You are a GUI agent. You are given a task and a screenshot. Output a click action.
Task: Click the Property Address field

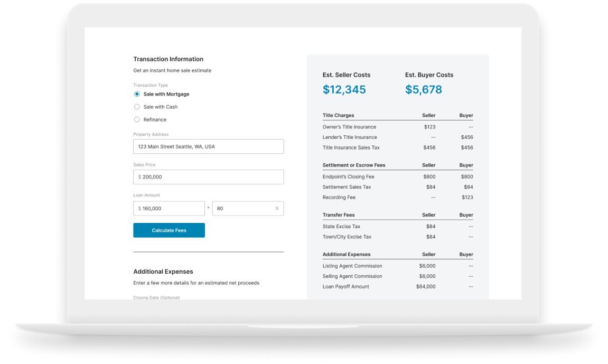(x=208, y=146)
